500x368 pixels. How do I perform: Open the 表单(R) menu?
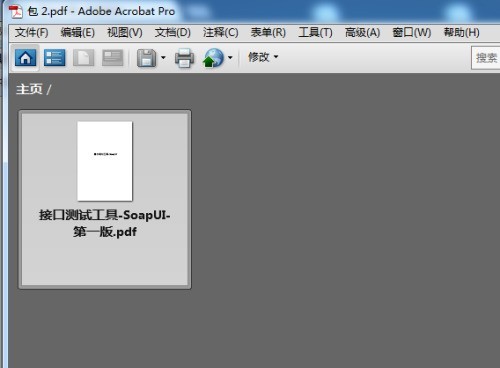pyautogui.click(x=268, y=33)
